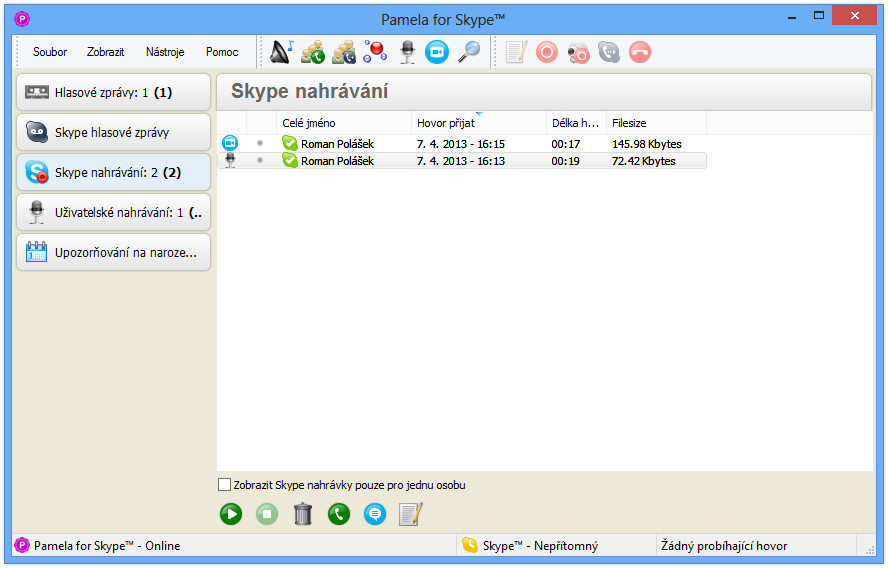Screen dimensions: 888x568
Task: Select Roman Polášek recording from 16:15
Action: coord(462,144)
